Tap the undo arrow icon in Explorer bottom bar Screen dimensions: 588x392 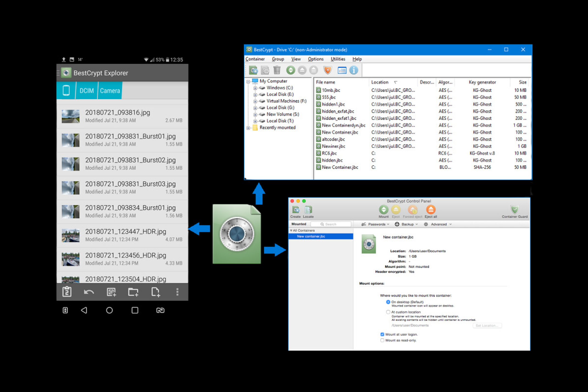89,292
